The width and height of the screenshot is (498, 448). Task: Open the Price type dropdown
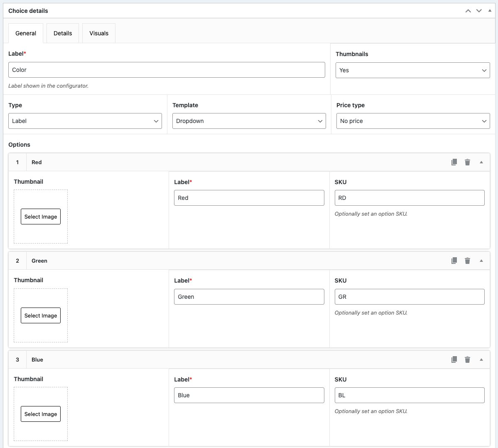(413, 121)
